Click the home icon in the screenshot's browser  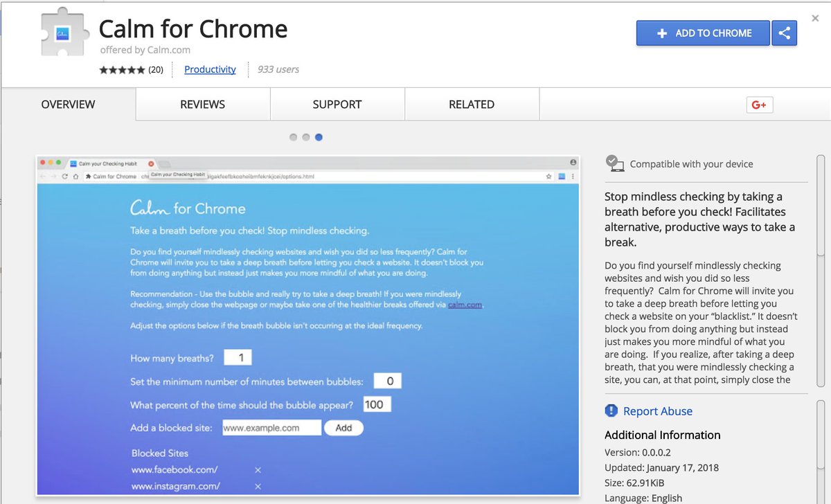tap(75, 177)
